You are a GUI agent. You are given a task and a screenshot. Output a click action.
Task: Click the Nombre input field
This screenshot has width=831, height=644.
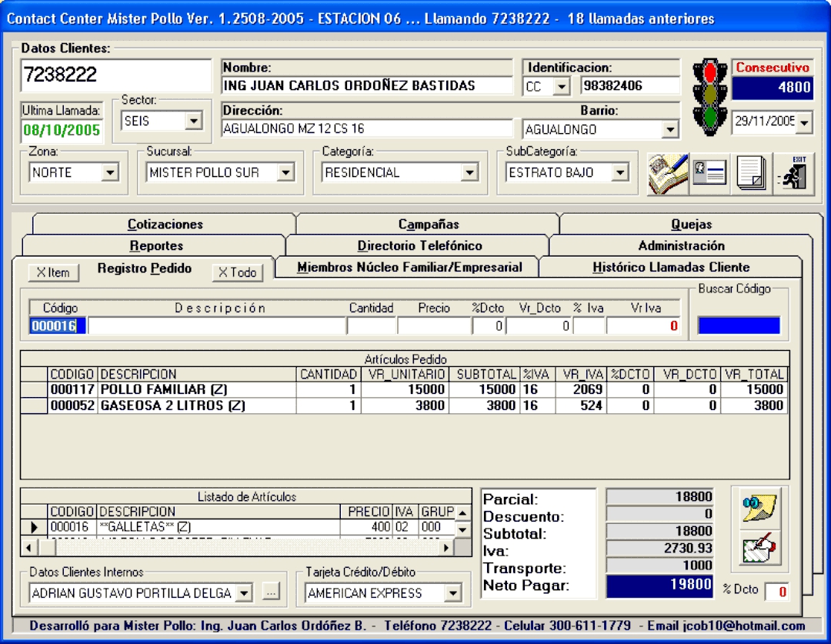367,85
